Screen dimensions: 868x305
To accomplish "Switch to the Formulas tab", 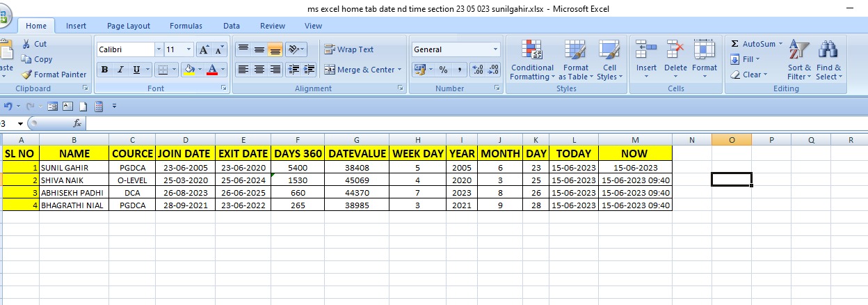I will click(186, 26).
